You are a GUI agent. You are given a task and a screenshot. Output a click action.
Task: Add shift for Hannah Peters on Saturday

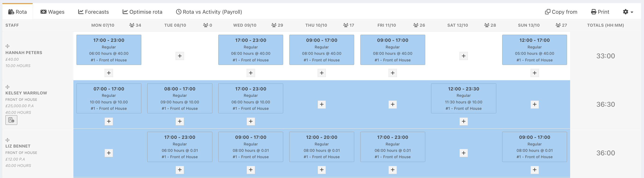point(463,56)
